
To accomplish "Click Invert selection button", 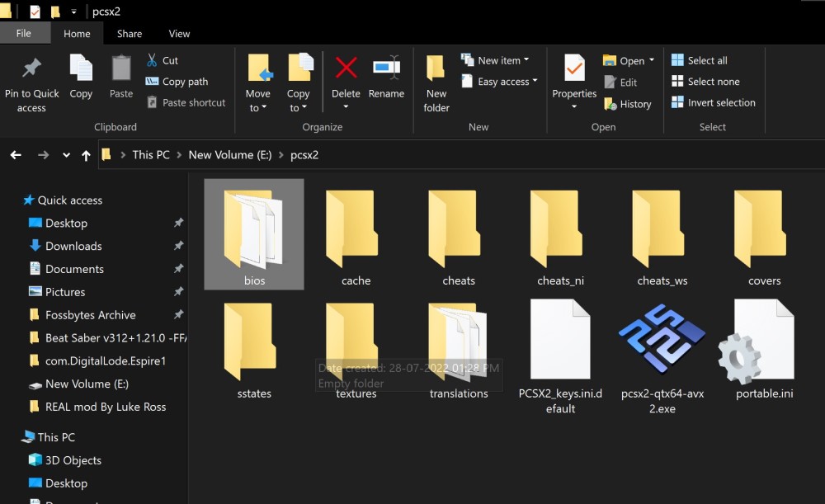I will click(x=714, y=102).
